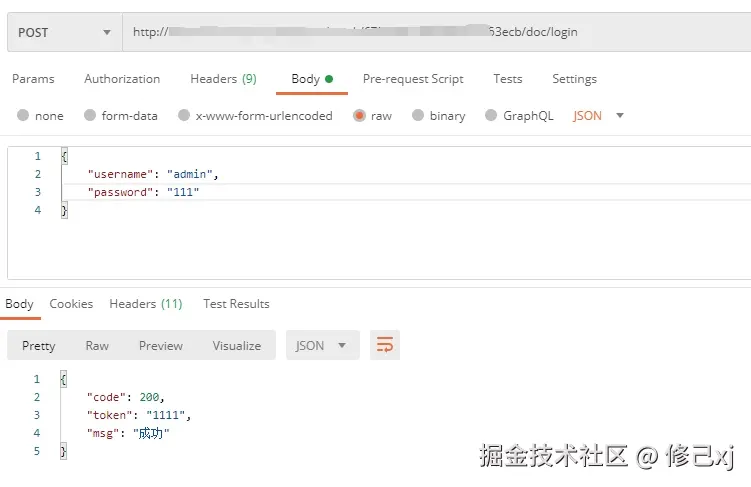The image size is (751, 487).
Task: Select the GraphQL body radio button
Action: (491, 116)
